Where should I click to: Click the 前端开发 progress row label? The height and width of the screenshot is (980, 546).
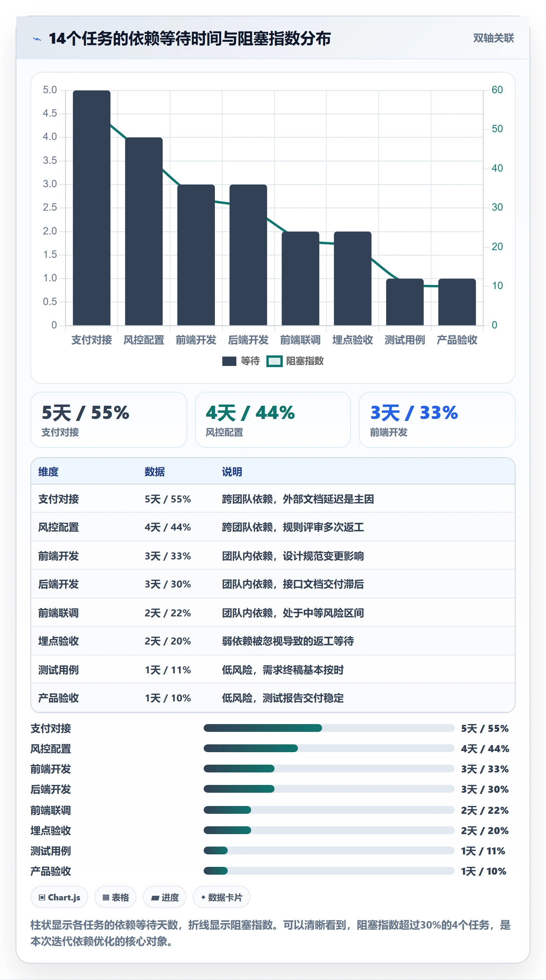click(51, 769)
